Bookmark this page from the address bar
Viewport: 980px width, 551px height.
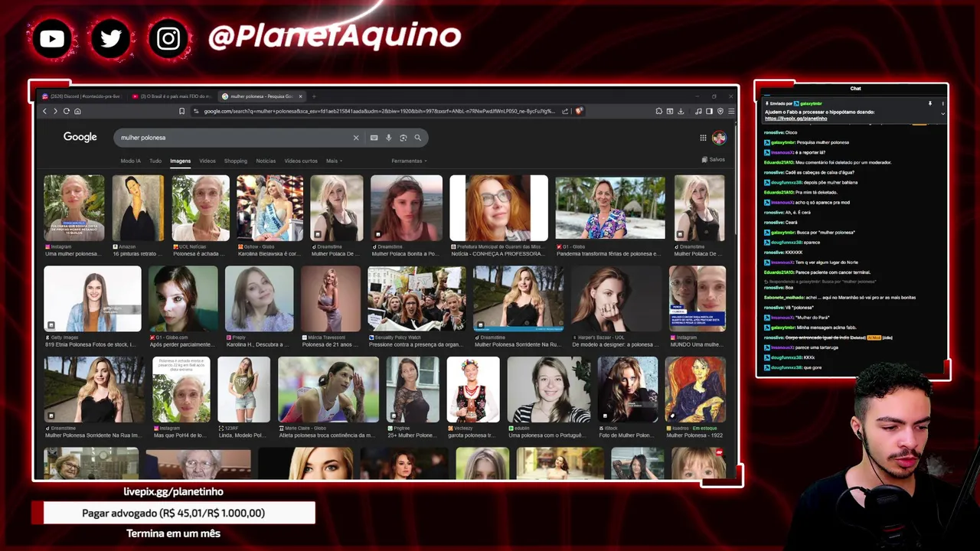tap(181, 111)
